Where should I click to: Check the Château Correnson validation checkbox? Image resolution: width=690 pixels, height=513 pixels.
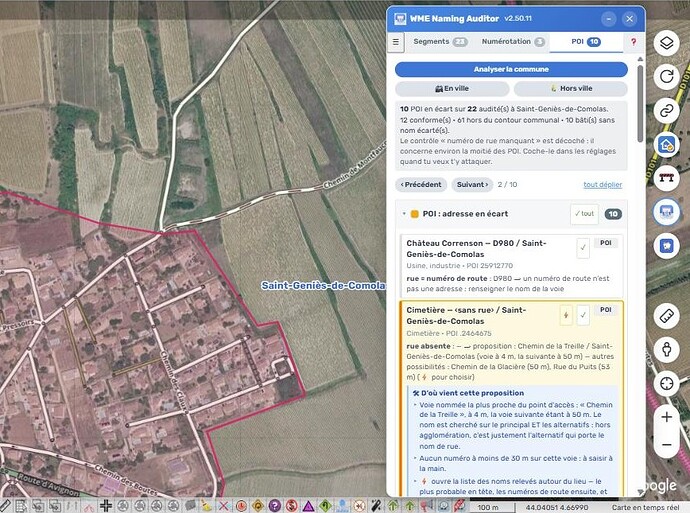point(583,248)
